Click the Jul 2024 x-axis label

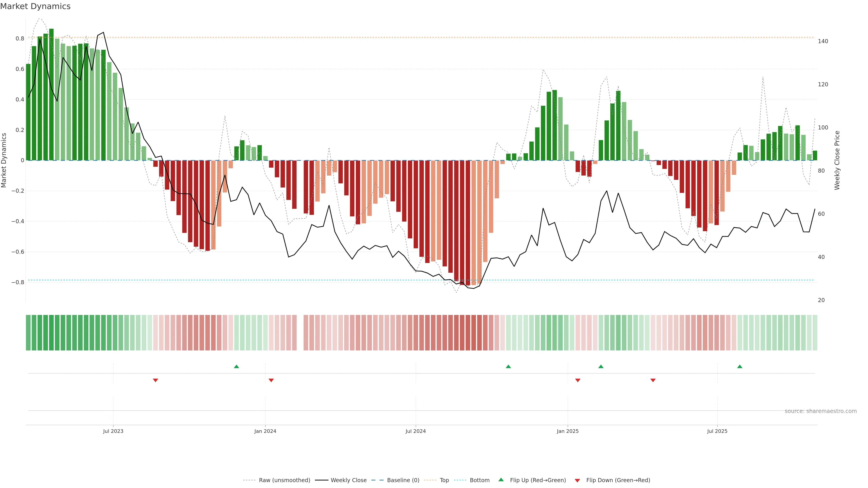click(x=415, y=432)
